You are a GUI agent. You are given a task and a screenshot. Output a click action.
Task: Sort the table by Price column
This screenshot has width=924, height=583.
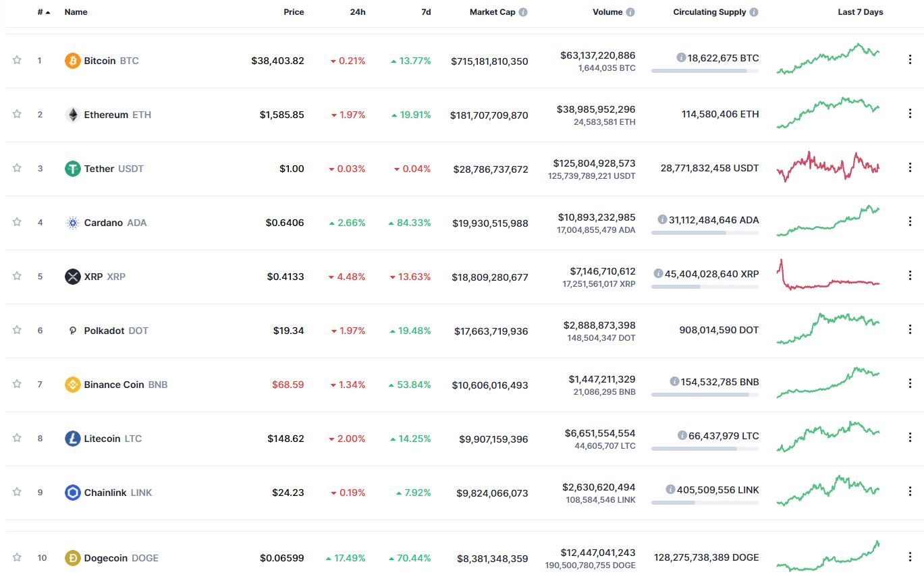tap(294, 12)
